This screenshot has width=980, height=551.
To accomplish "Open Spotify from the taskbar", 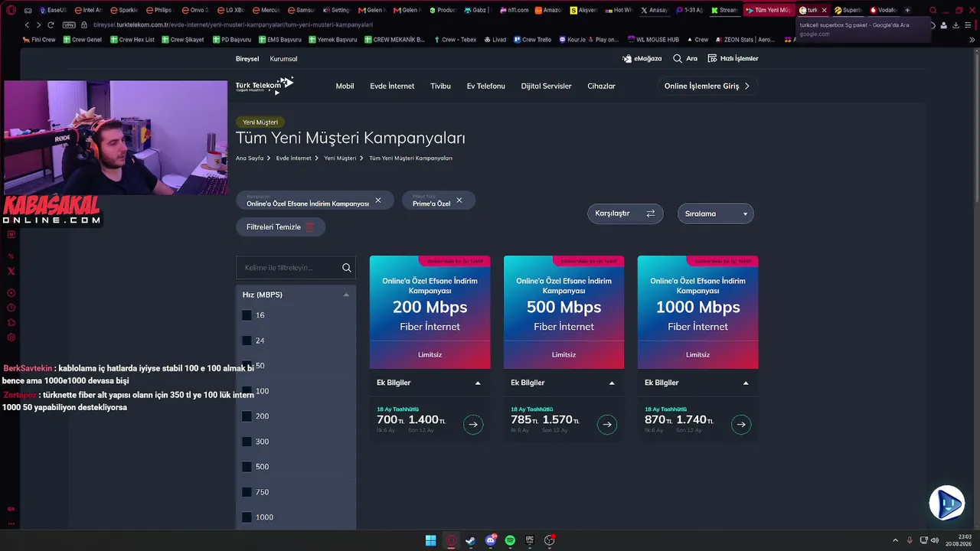I will click(x=510, y=540).
